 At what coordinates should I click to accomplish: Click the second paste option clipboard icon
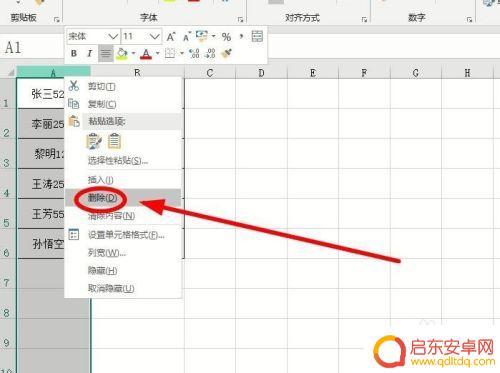tap(114, 141)
